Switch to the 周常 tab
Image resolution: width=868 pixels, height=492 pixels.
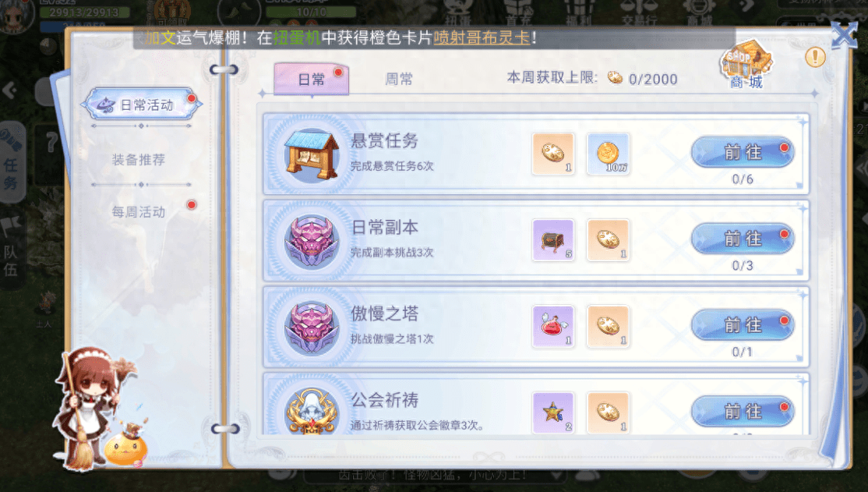click(x=399, y=80)
